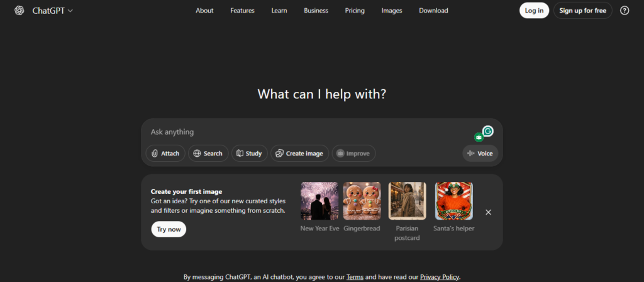Image resolution: width=644 pixels, height=282 pixels.
Task: Open the help question mark icon
Action: 624,11
